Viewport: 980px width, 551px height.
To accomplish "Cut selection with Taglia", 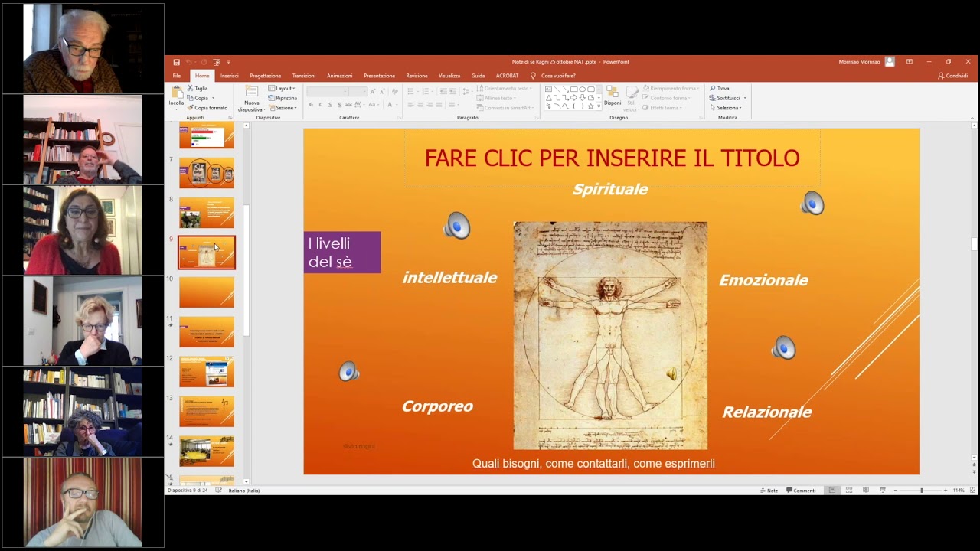I will [198, 88].
